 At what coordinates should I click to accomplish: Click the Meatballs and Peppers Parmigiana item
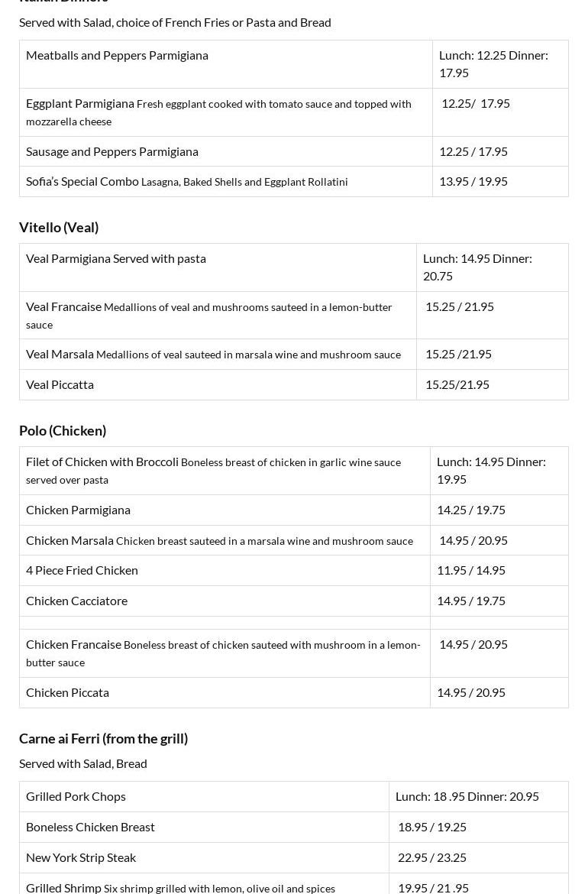coord(117,55)
